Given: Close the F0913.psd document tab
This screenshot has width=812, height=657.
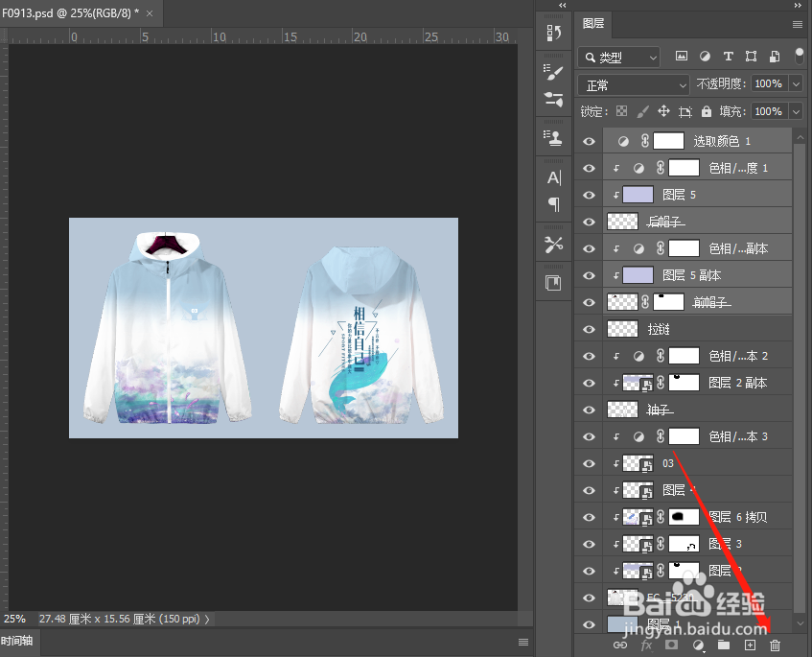Looking at the screenshot, I should tap(150, 13).
